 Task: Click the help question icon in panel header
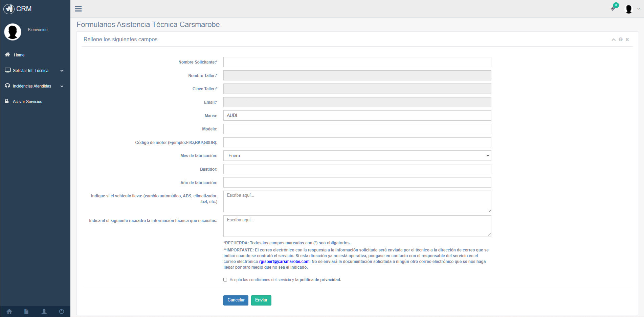tap(621, 40)
